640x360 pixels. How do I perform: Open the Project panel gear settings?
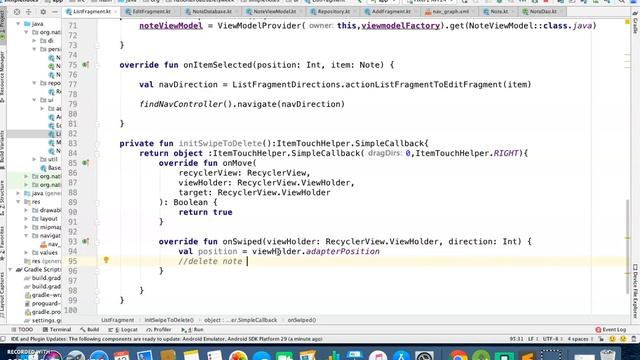click(43, 12)
